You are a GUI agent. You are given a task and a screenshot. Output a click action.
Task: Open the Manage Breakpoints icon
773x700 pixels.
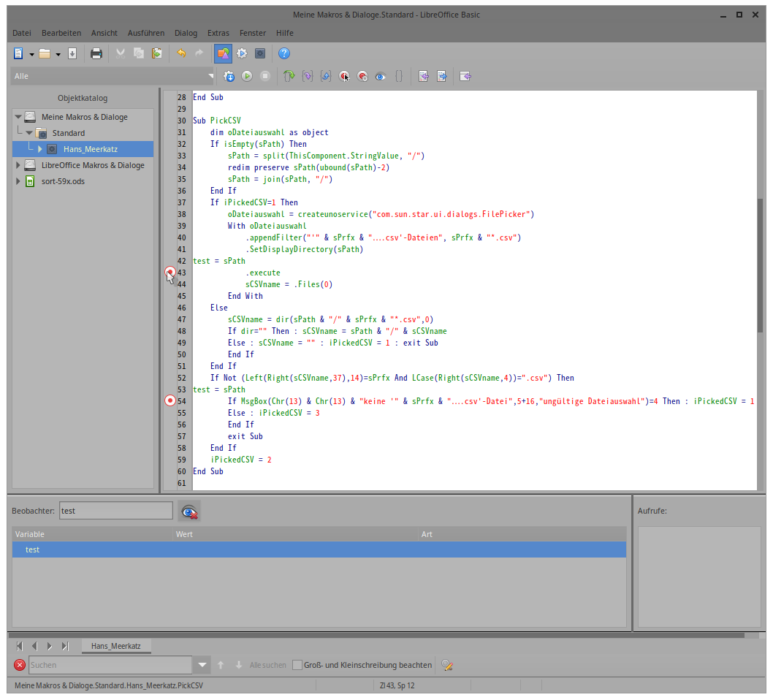(362, 77)
